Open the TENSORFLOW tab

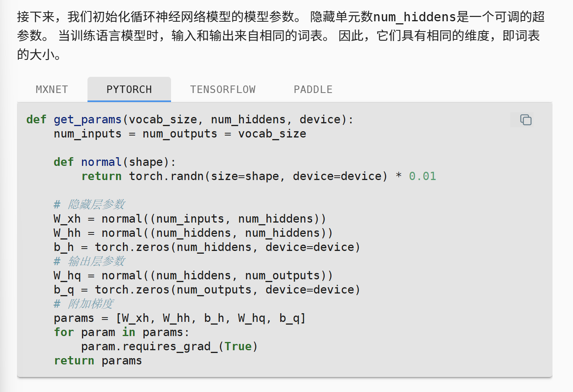(x=223, y=89)
